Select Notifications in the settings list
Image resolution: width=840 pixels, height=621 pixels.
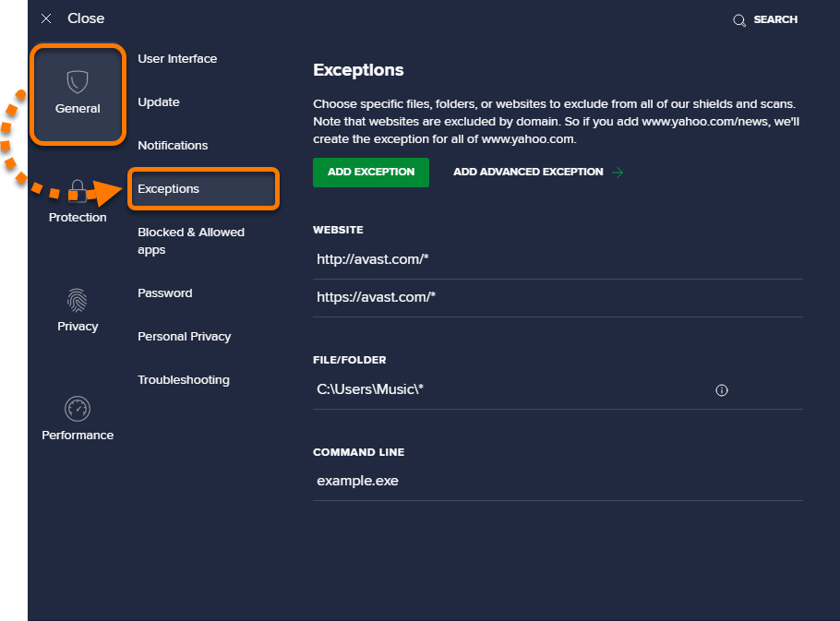click(x=173, y=146)
